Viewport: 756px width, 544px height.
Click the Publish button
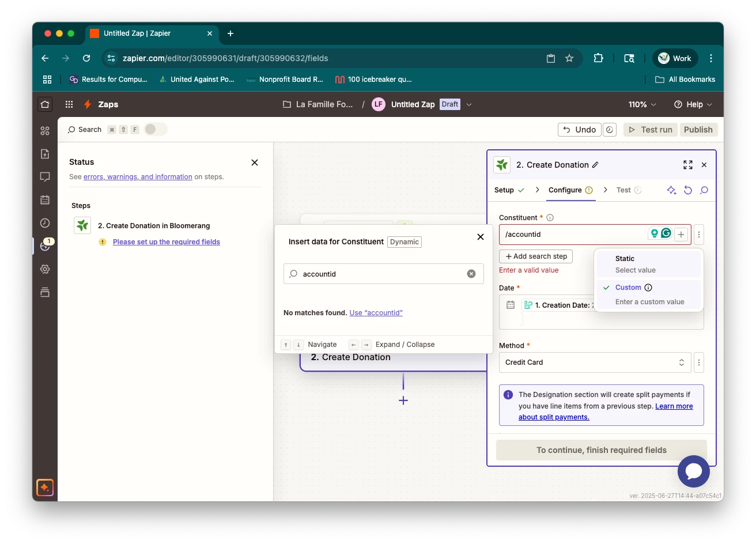click(x=698, y=130)
